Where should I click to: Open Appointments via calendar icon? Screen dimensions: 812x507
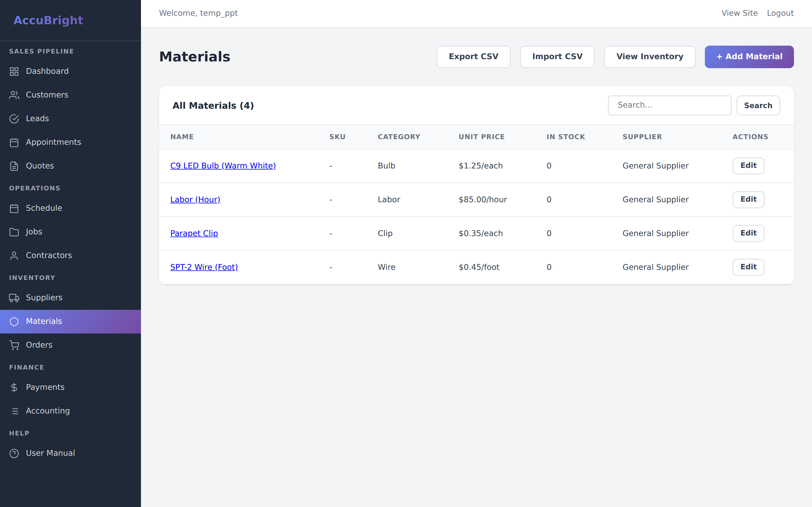[14, 142]
